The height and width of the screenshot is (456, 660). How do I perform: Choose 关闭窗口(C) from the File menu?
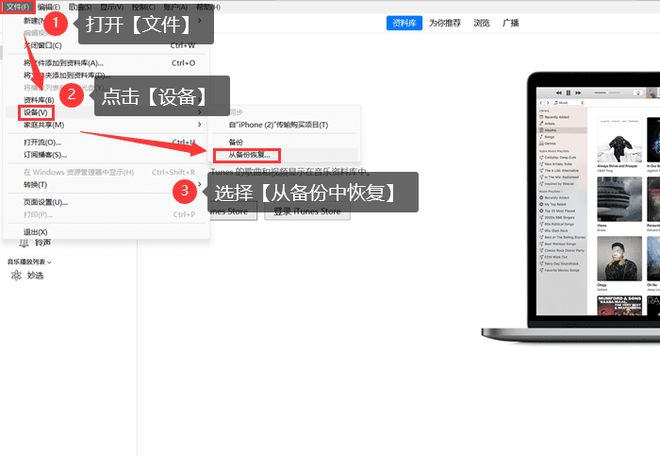(x=43, y=45)
